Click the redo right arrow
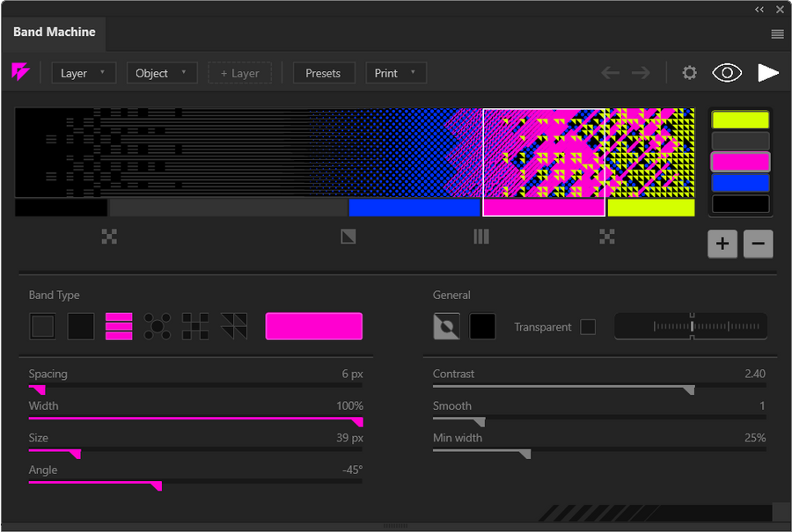792x532 pixels. [641, 73]
